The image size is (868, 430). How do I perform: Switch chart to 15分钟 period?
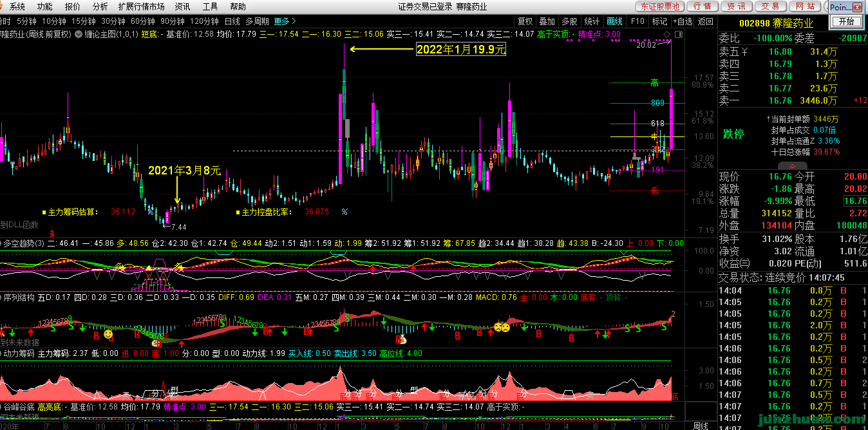(x=83, y=21)
